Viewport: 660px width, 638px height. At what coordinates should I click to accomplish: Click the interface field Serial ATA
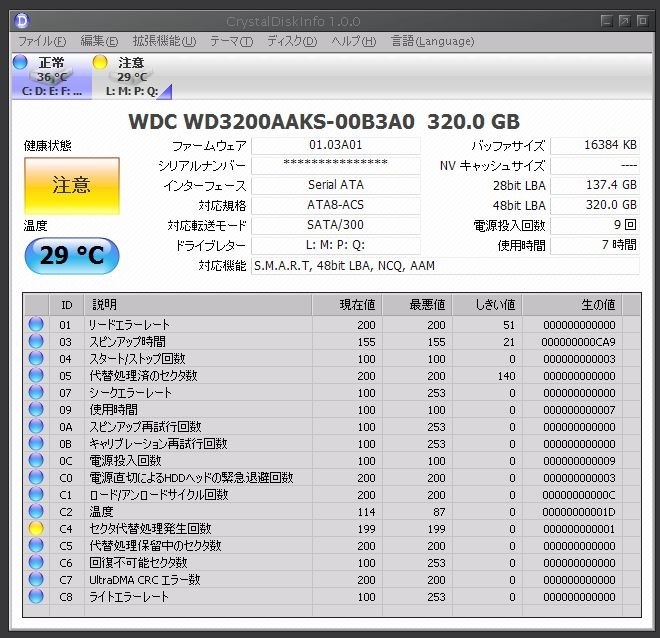[335, 185]
